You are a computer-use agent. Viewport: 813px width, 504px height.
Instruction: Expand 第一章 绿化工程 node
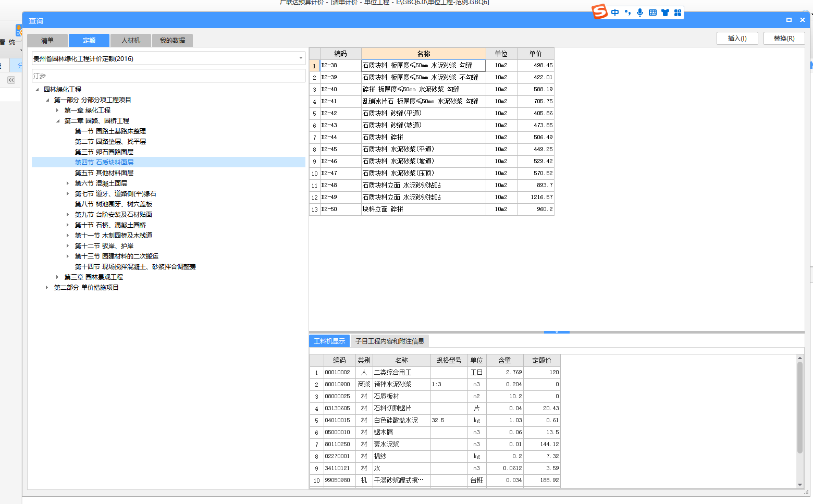pos(57,110)
